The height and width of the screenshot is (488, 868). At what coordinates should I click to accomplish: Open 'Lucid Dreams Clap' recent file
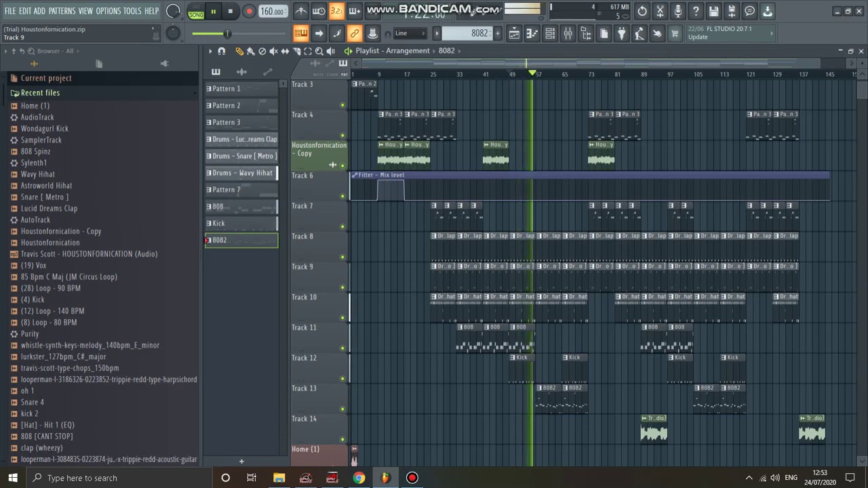point(49,209)
